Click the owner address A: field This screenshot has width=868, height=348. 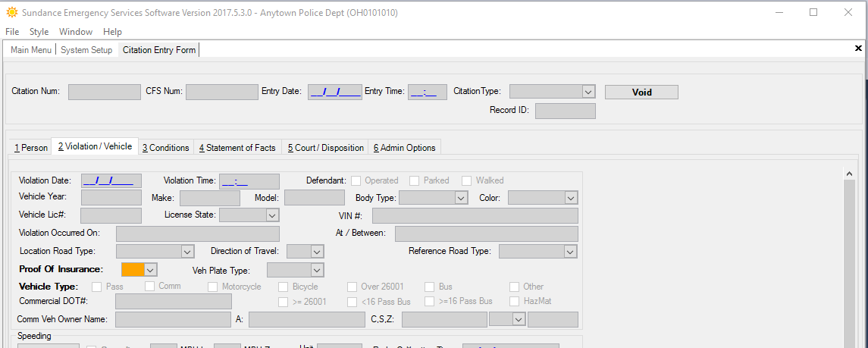click(x=307, y=320)
